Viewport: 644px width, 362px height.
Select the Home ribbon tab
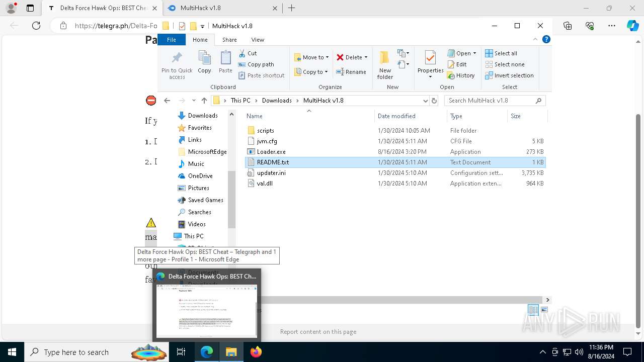click(x=200, y=40)
